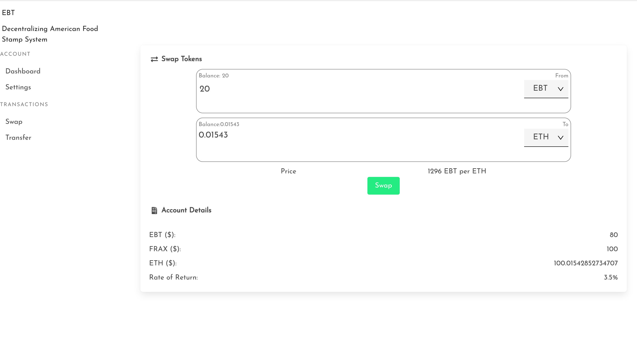Go to Transfer in the Transactions menu
This screenshot has width=637, height=364.
[18, 138]
